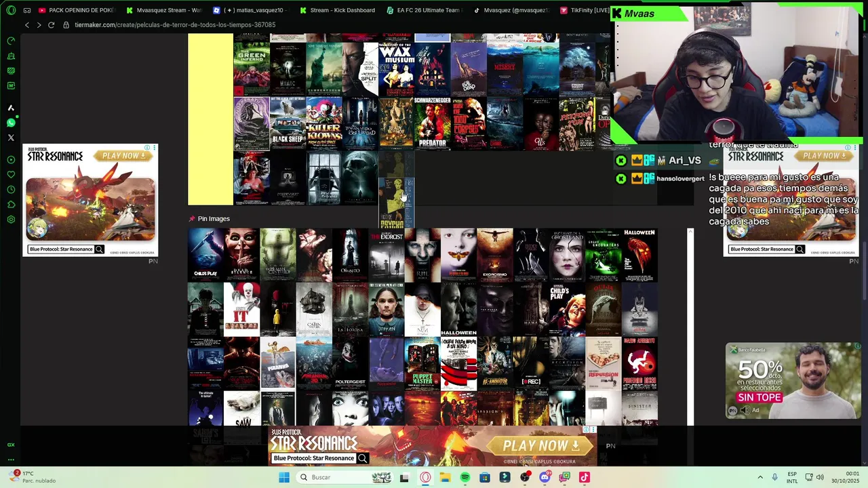Screen dimensions: 868x488
Task: Click the Black Sheep poster in tier row
Action: click(x=288, y=123)
